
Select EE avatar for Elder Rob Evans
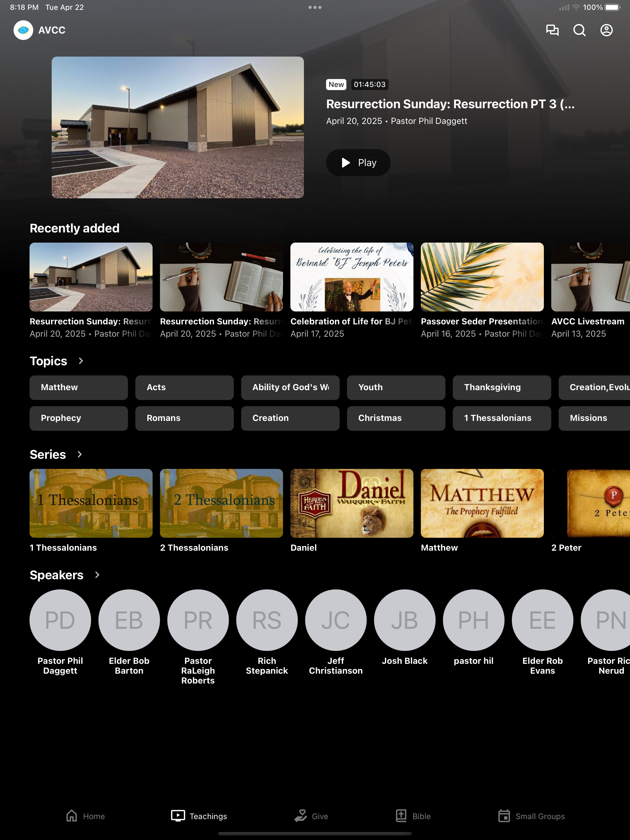click(543, 620)
